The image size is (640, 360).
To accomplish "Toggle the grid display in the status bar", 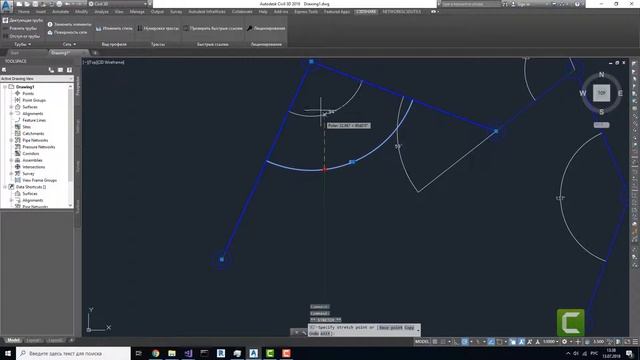I will pos(435,342).
